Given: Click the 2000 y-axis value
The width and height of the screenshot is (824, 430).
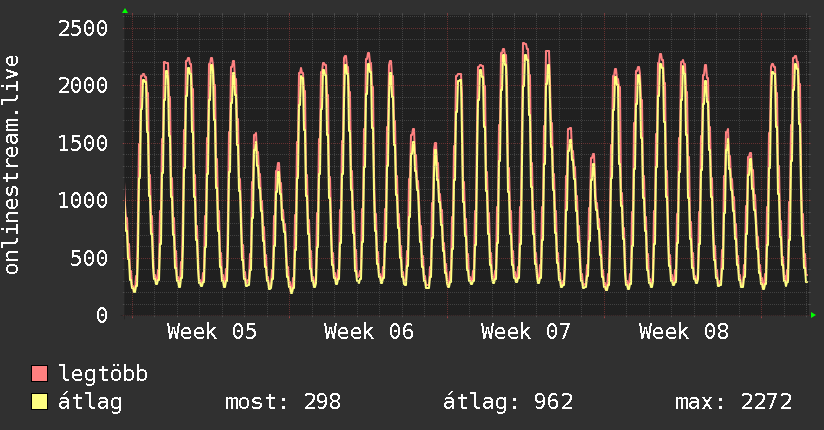Looking at the screenshot, I should coord(80,86).
